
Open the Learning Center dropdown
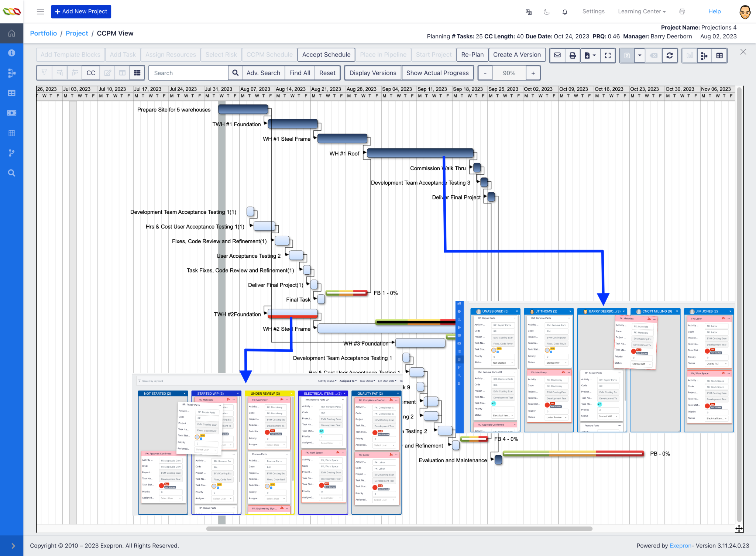[x=642, y=11]
